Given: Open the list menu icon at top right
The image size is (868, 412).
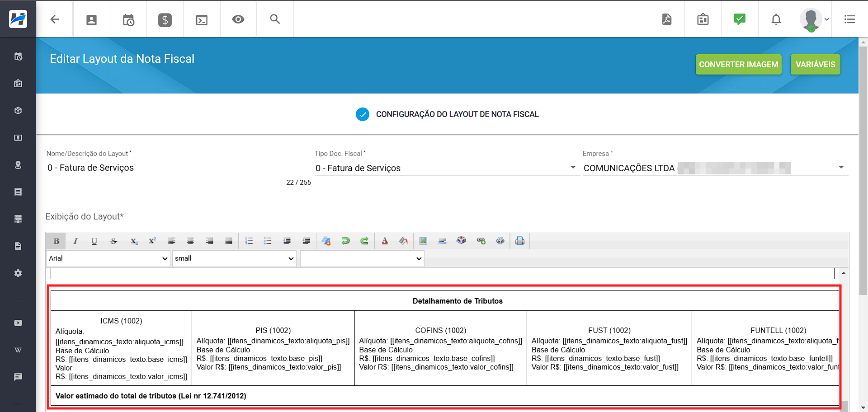Looking at the screenshot, I should click(x=849, y=19).
